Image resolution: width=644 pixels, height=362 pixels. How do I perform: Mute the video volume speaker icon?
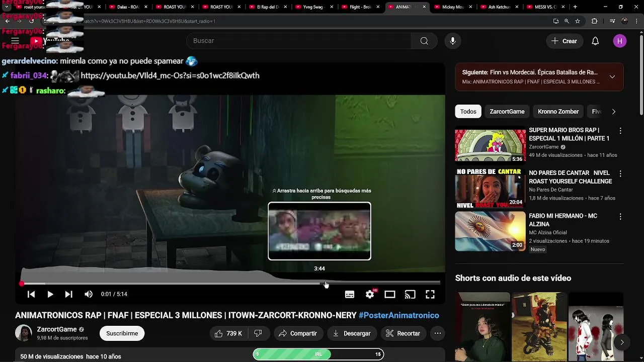[89, 294]
